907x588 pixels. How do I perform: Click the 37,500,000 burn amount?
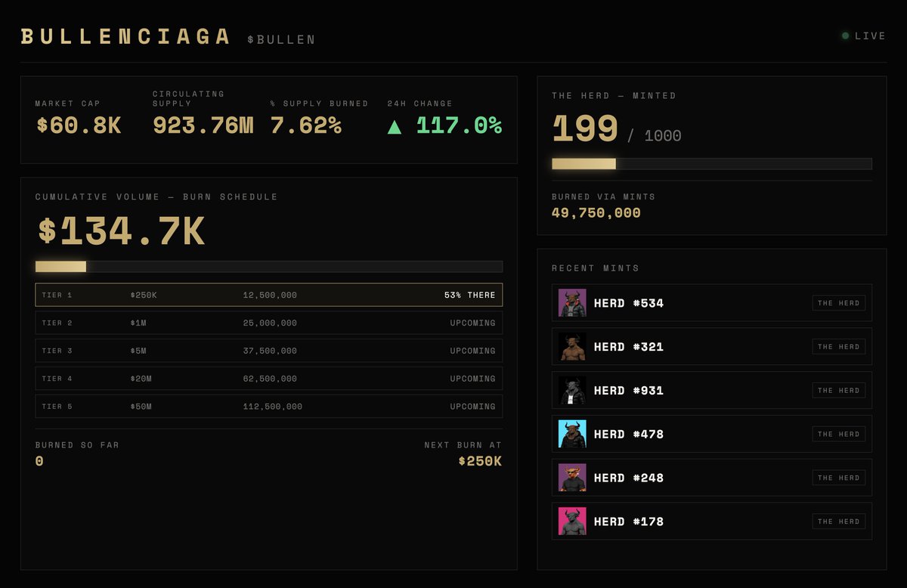pyautogui.click(x=270, y=351)
